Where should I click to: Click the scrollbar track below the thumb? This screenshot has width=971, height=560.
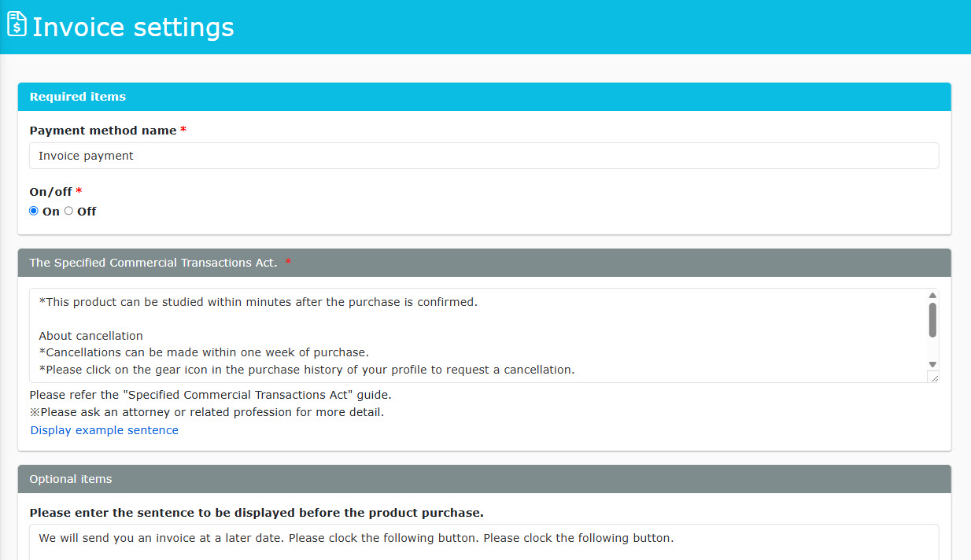coord(932,348)
